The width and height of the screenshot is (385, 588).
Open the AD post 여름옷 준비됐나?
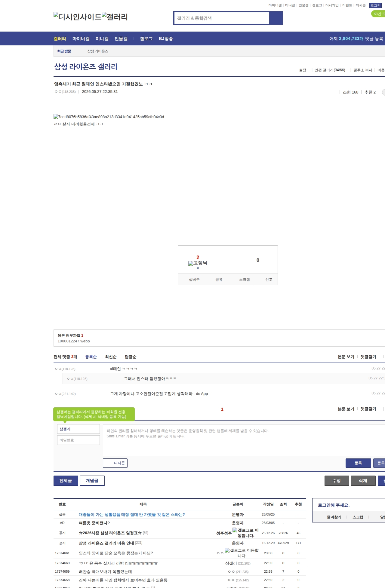94,523
